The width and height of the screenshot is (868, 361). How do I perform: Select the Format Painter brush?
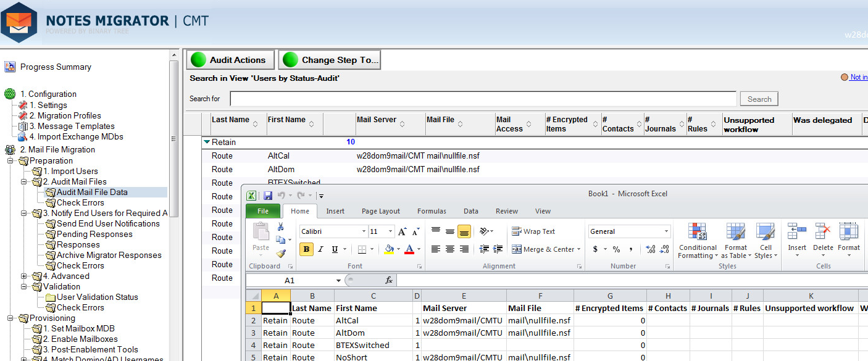[281, 253]
